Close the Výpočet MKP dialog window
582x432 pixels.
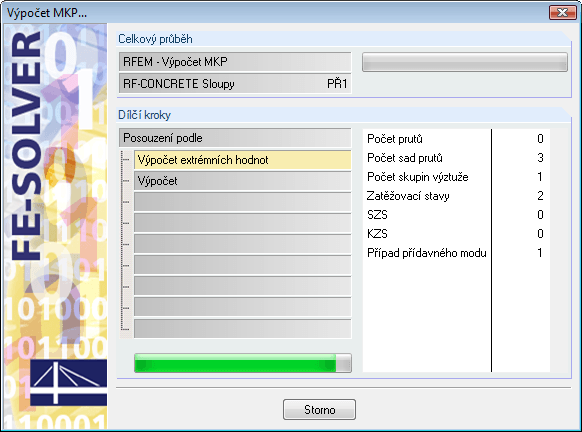[x=562, y=12]
